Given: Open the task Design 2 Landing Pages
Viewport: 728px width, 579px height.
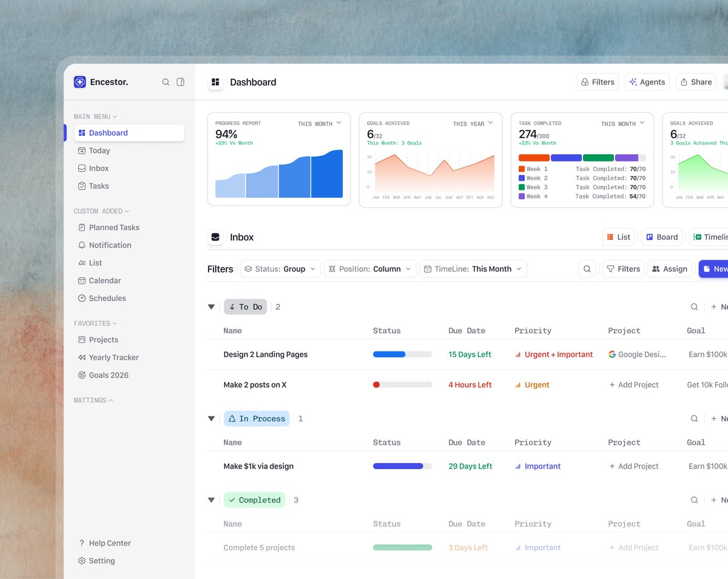Looking at the screenshot, I should [265, 354].
